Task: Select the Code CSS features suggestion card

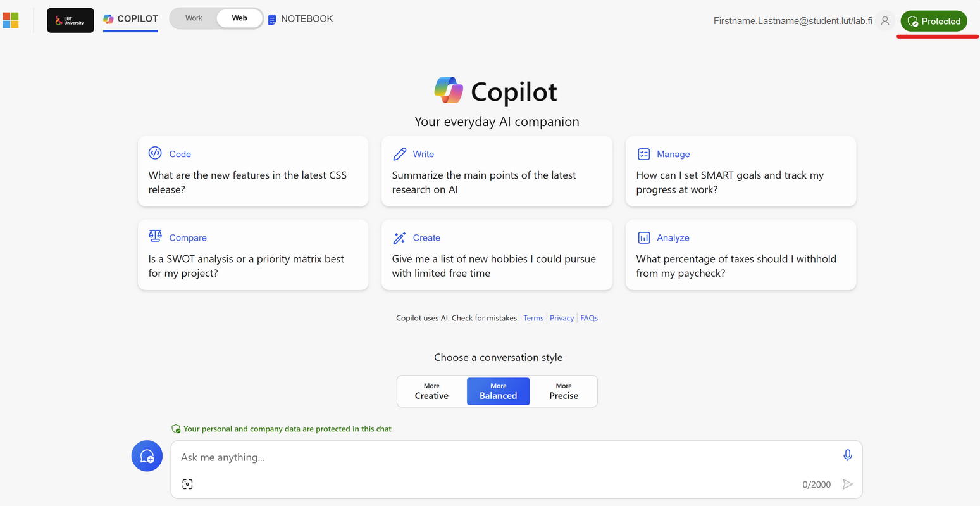Action: 252,171
